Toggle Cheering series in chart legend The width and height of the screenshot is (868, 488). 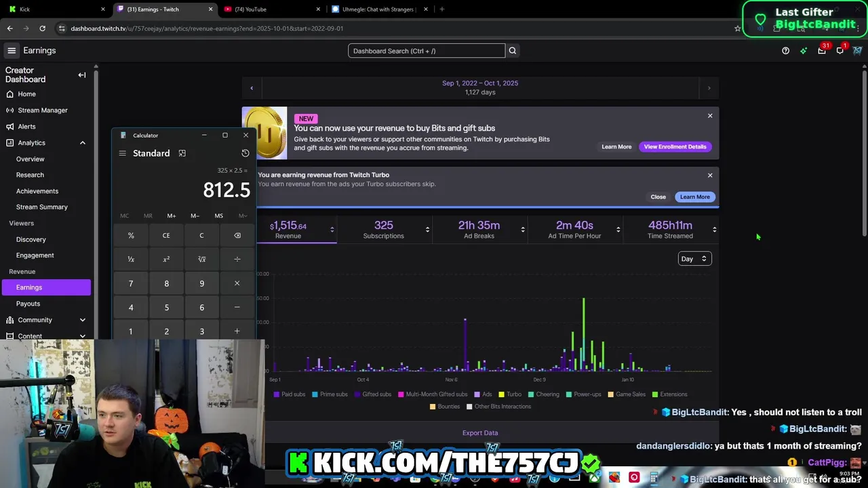pyautogui.click(x=543, y=394)
